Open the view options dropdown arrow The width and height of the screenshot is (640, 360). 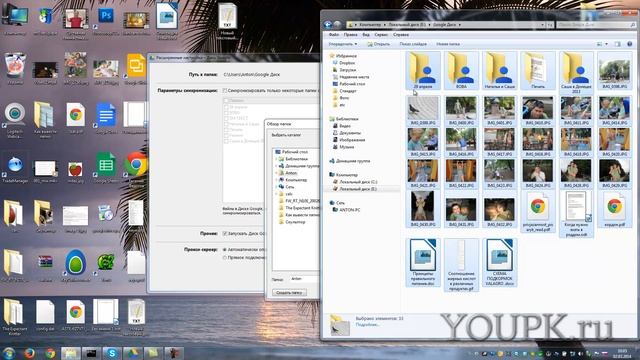coord(606,44)
